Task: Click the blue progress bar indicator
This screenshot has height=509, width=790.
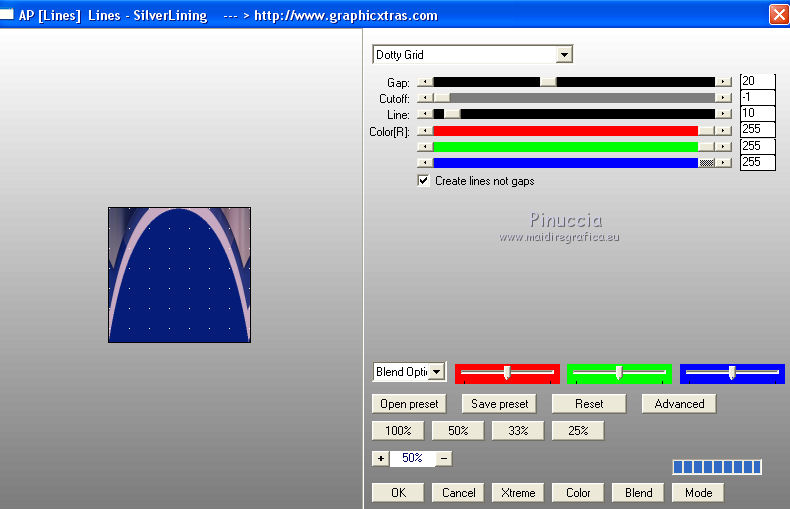Action: 717,467
